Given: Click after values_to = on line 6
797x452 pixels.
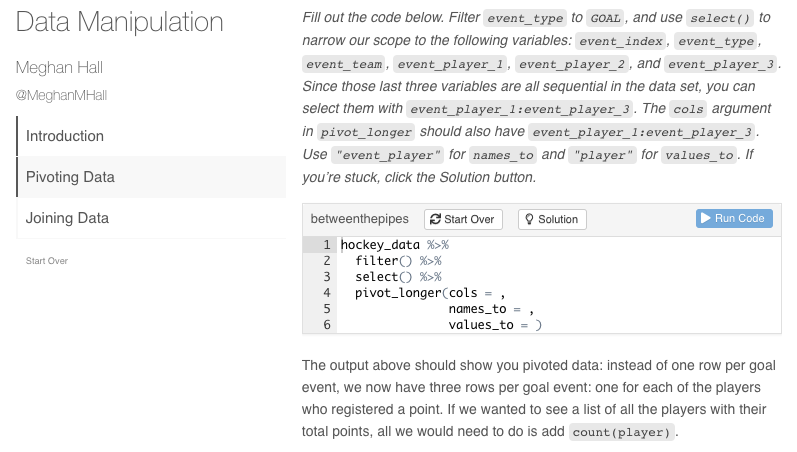Looking at the screenshot, I should (532, 325).
